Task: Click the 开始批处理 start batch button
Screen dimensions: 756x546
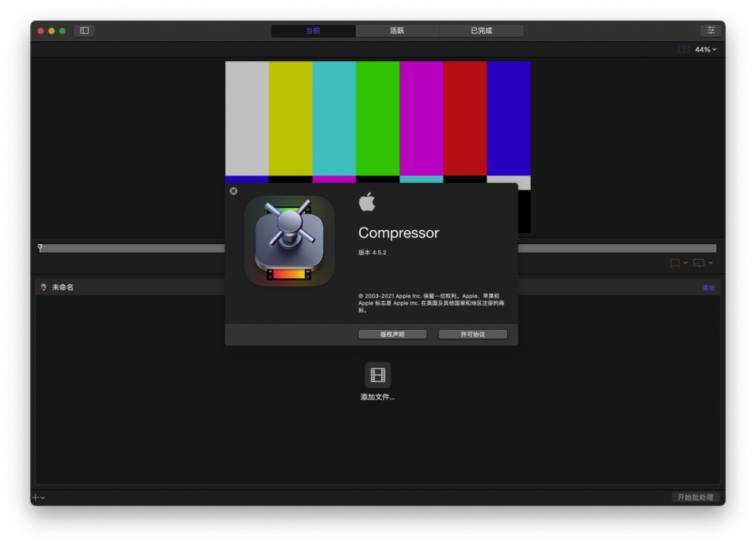Action: [x=695, y=497]
